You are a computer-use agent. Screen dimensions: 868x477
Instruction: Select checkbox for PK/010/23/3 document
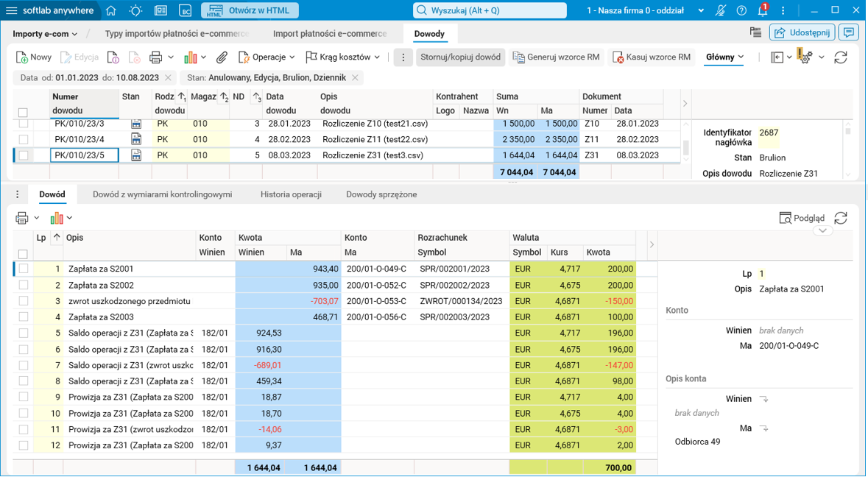point(24,124)
